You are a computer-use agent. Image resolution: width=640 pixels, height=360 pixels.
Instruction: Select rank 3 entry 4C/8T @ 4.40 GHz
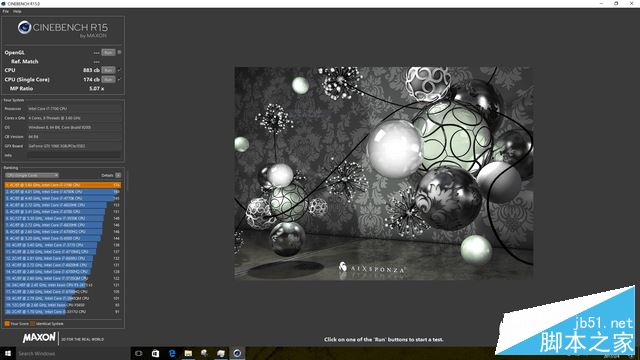click(62, 198)
